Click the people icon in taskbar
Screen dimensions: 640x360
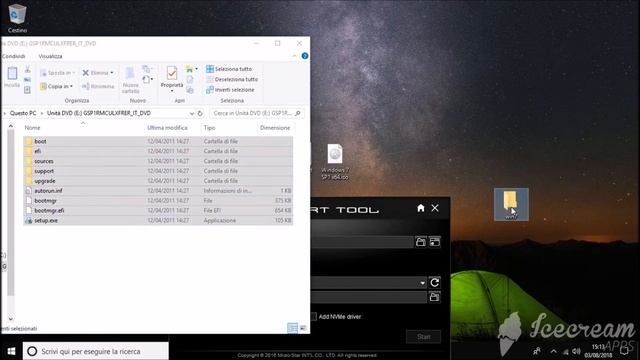point(537,351)
